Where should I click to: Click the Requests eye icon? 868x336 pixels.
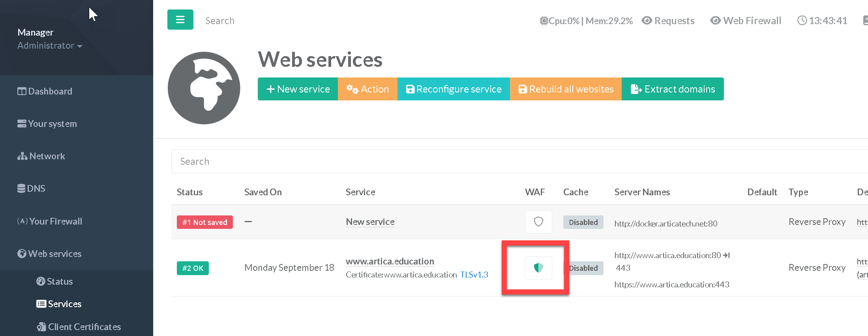pyautogui.click(x=647, y=21)
